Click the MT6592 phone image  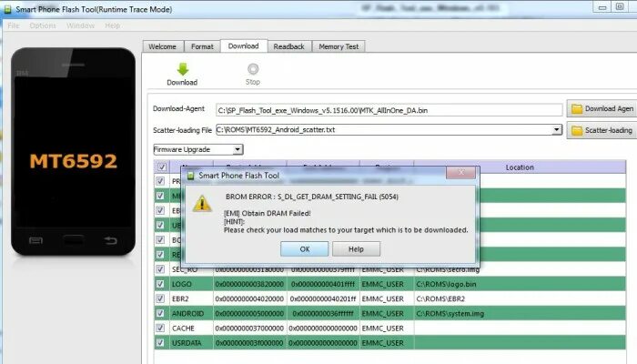pos(74,152)
